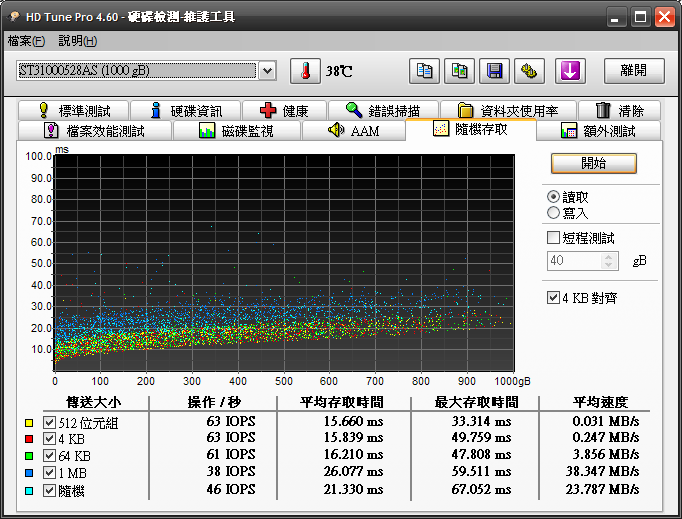Screen dimensions: 682x519
Task: Click the 67.052 ms maximum access value
Action: 481,489
